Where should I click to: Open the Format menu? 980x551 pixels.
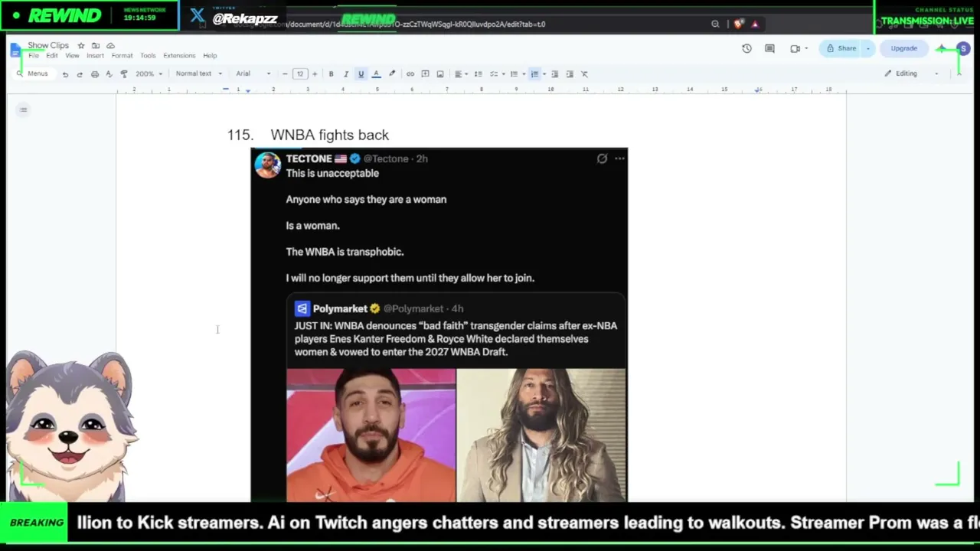point(122,56)
